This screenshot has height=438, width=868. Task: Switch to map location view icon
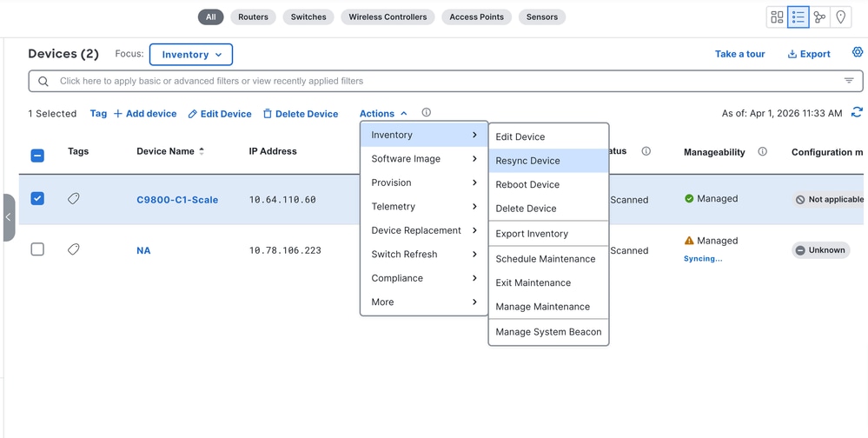[840, 17]
